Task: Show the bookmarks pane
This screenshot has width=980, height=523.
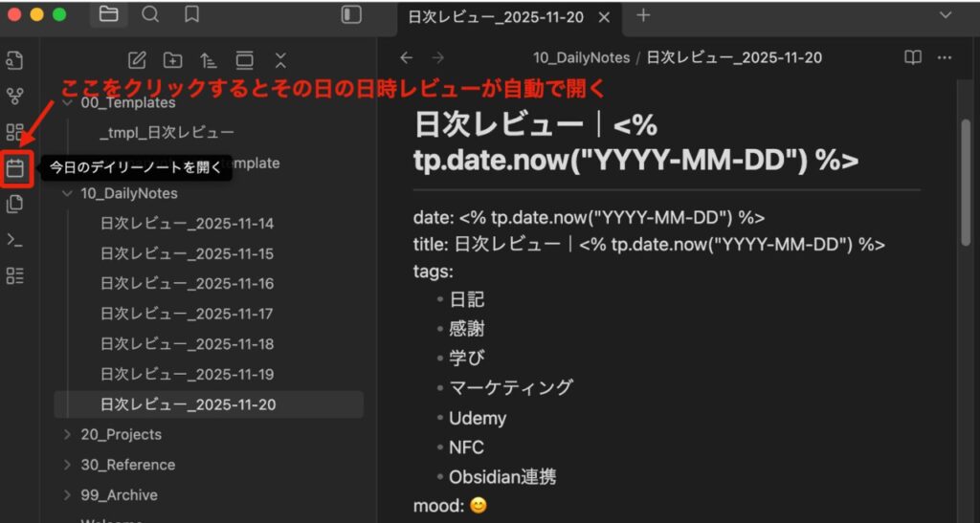Action: point(191,14)
